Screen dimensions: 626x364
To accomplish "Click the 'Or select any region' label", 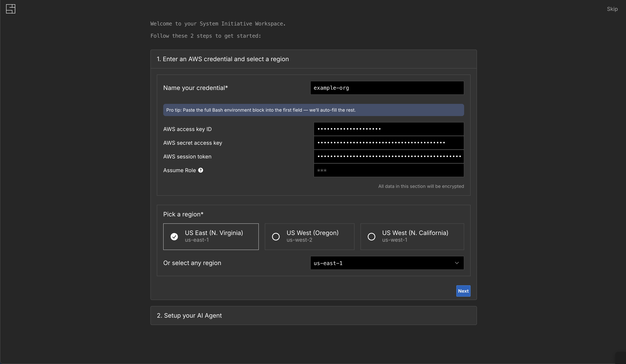I will 192,263.
